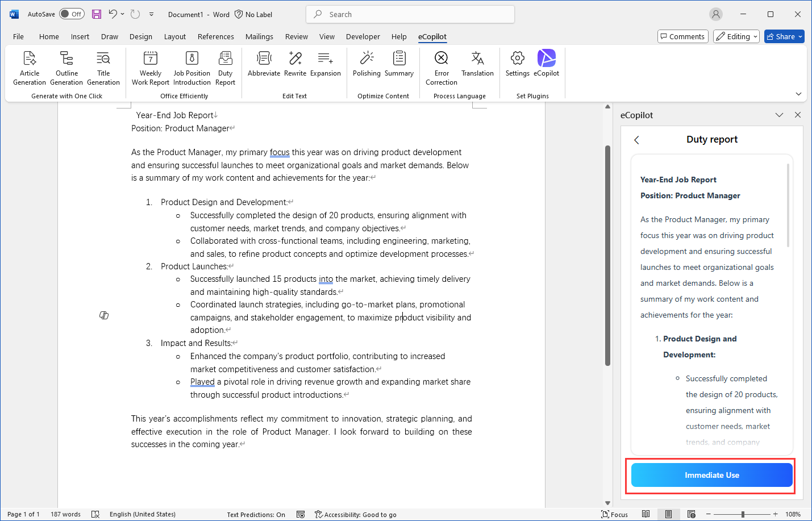The height and width of the screenshot is (521, 812).
Task: Open the Comments panel
Action: 682,36
